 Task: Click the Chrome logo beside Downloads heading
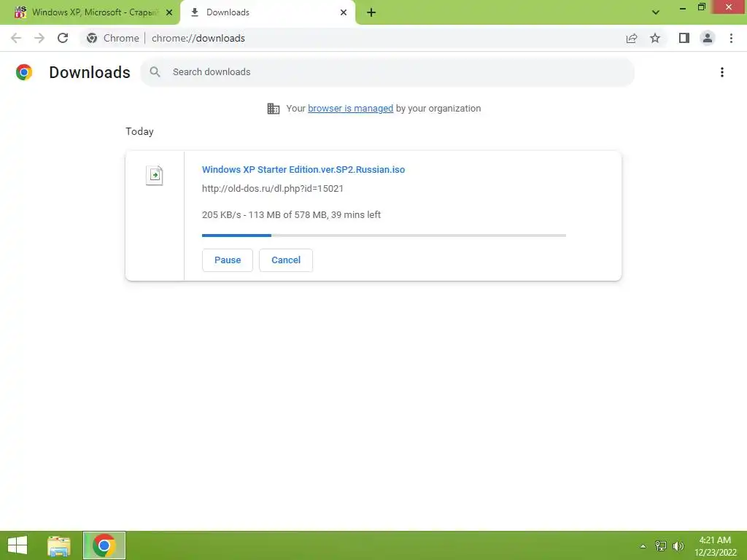point(24,72)
